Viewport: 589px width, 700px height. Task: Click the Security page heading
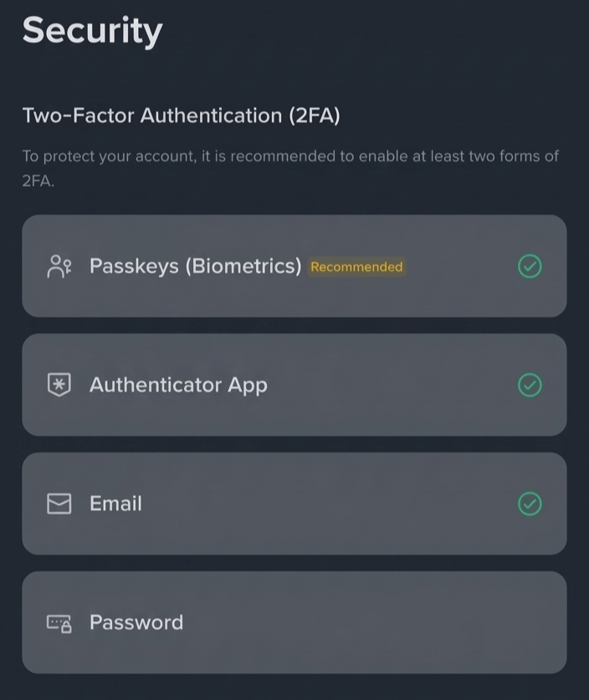click(92, 30)
